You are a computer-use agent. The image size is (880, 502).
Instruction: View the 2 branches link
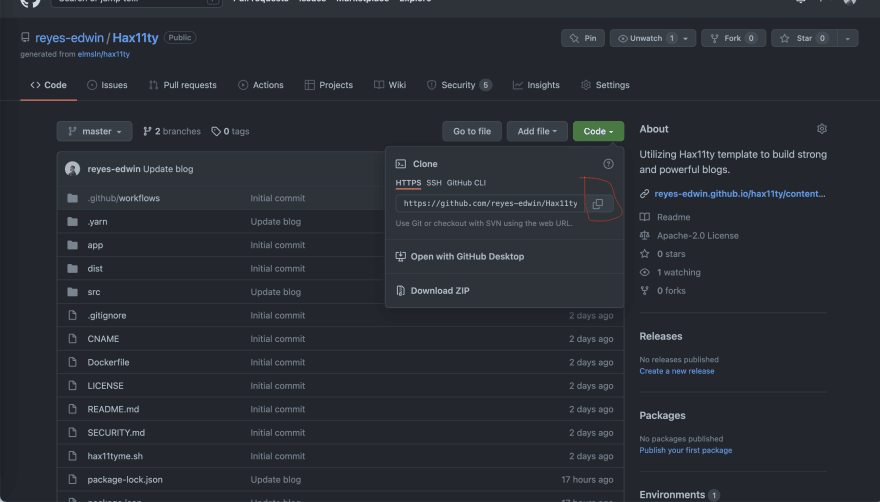tap(172, 131)
